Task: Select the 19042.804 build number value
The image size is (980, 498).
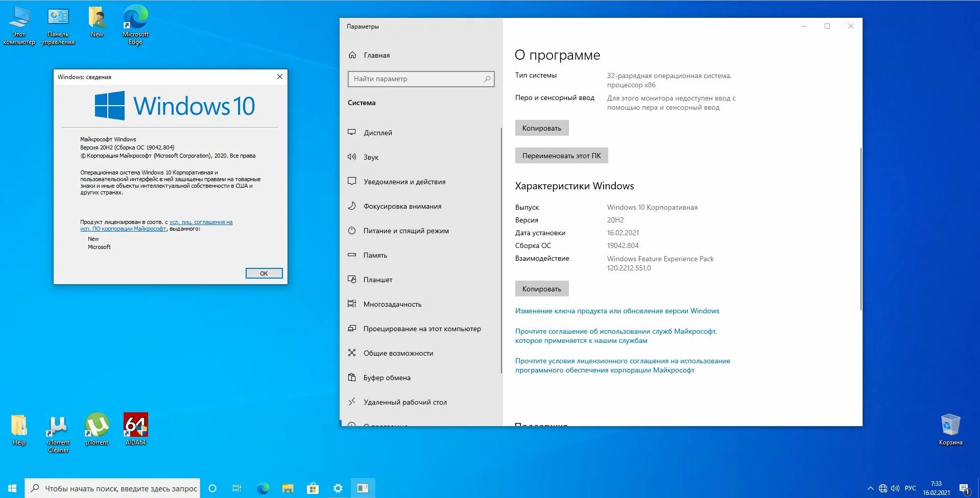Action: tap(623, 245)
